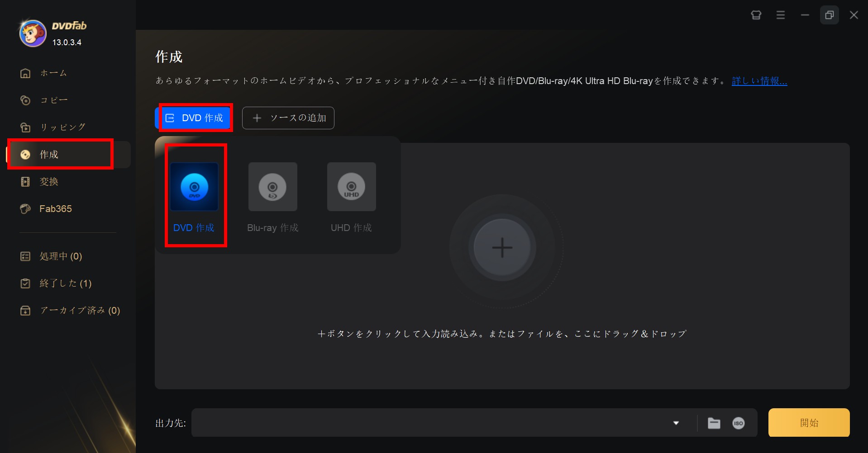Viewport: 868px width, 453px height.
Task: Restore the DVDFab window size
Action: [x=830, y=15]
